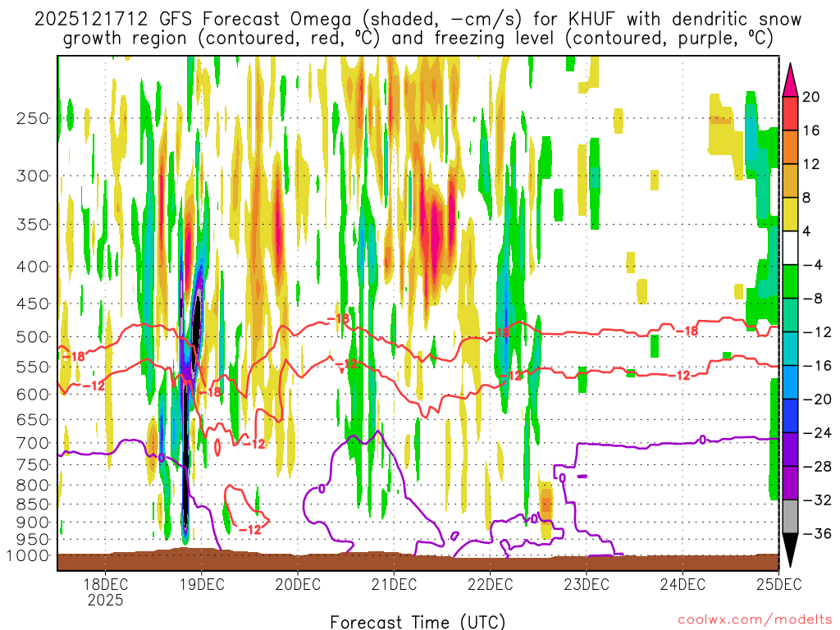
Task: Click the 900 pressure level label
Action: pos(33,523)
